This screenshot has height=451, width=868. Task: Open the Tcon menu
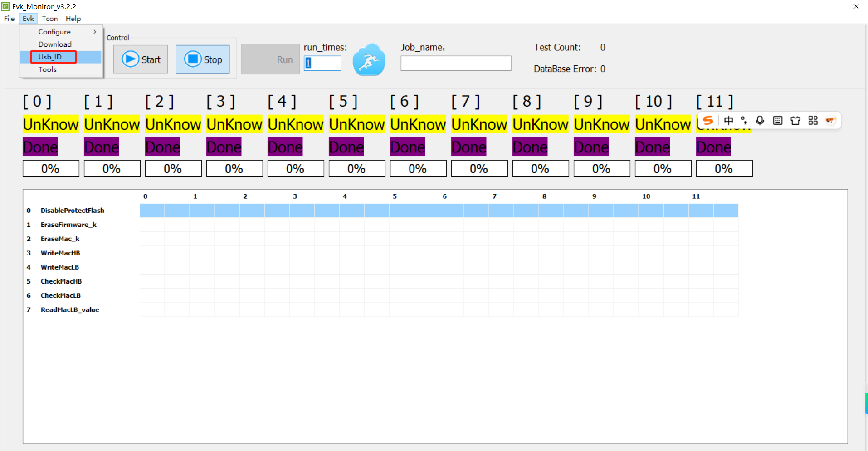point(50,19)
